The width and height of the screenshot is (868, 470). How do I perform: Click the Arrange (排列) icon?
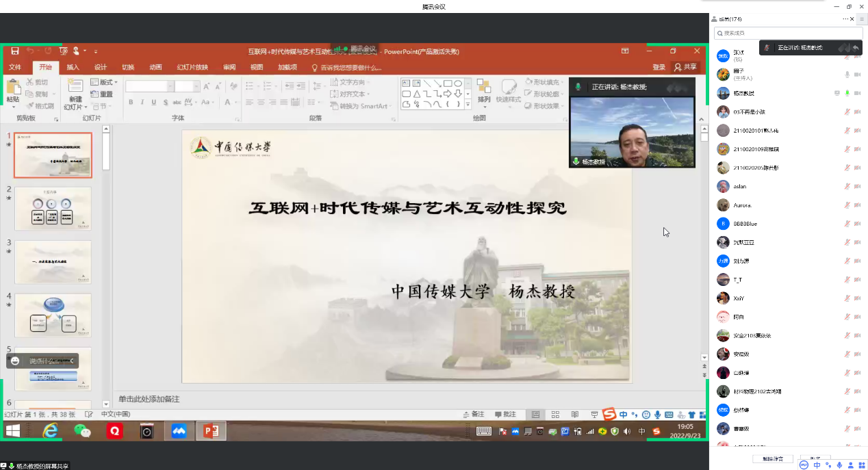pyautogui.click(x=484, y=89)
